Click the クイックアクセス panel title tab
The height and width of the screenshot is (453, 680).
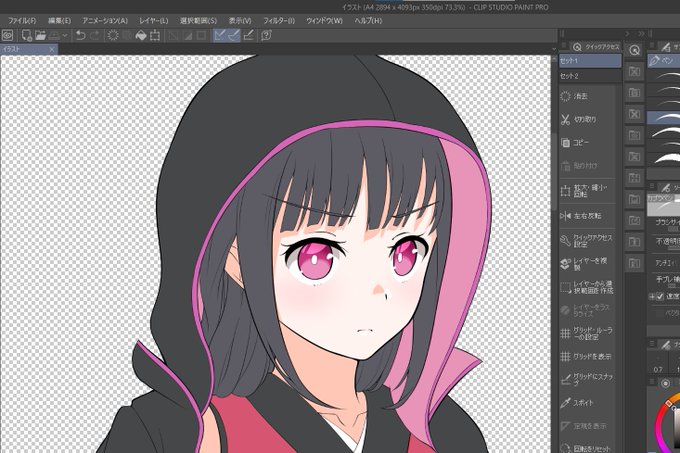595,47
